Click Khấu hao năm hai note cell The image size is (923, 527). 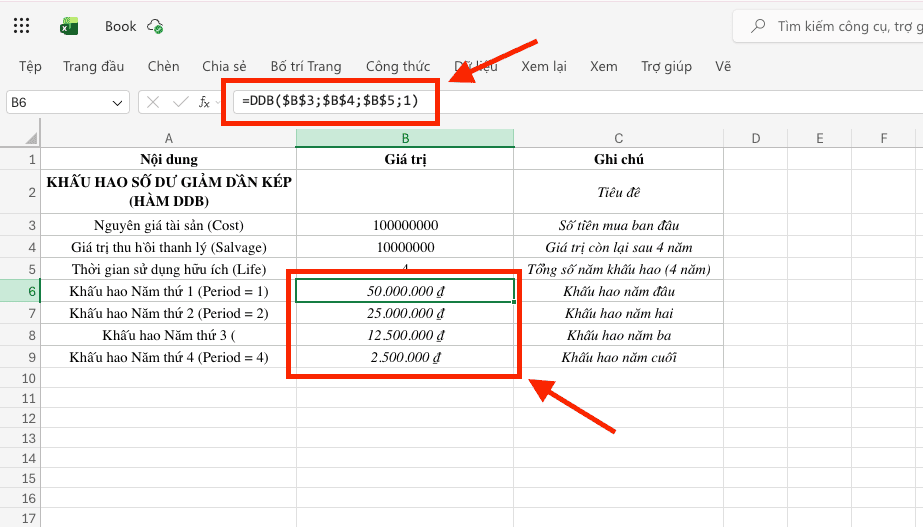pos(619,313)
